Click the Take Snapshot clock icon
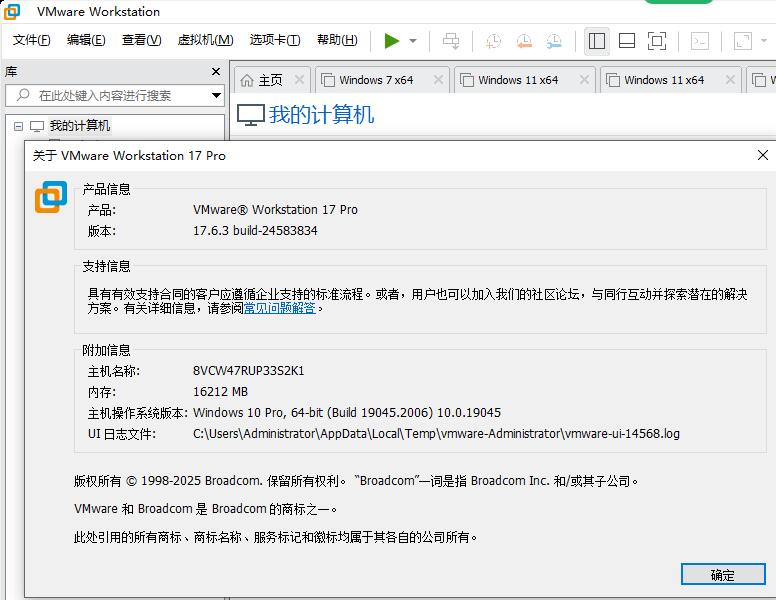The width and height of the screenshot is (776, 600). (493, 41)
